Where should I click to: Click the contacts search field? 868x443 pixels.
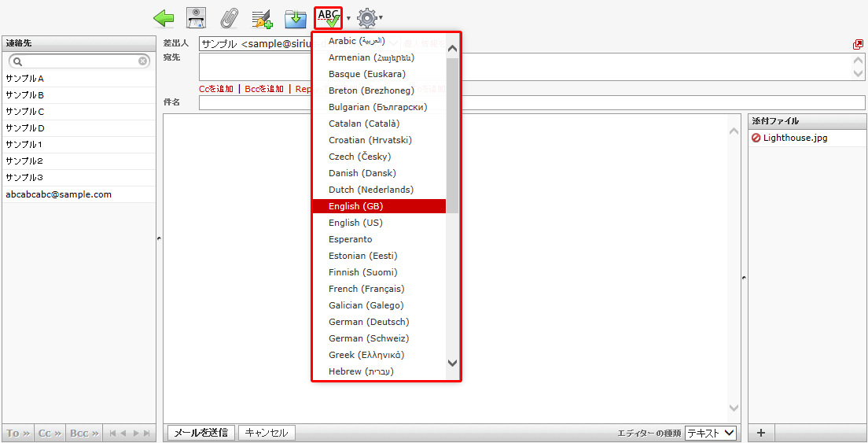click(x=79, y=61)
